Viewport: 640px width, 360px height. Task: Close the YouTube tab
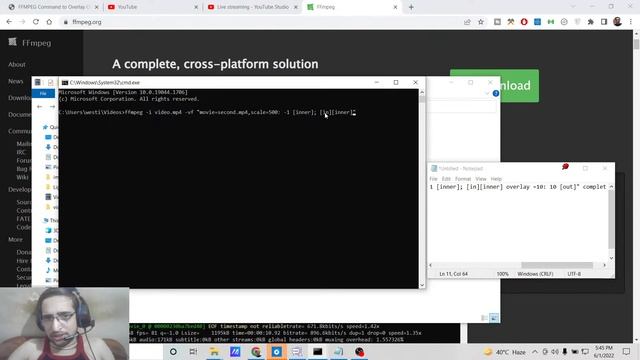tap(196, 7)
